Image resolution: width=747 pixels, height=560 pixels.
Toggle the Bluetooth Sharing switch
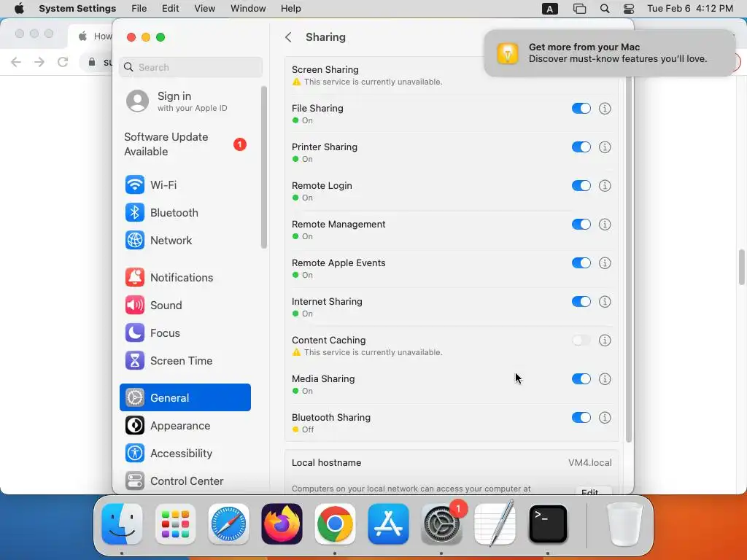581,418
